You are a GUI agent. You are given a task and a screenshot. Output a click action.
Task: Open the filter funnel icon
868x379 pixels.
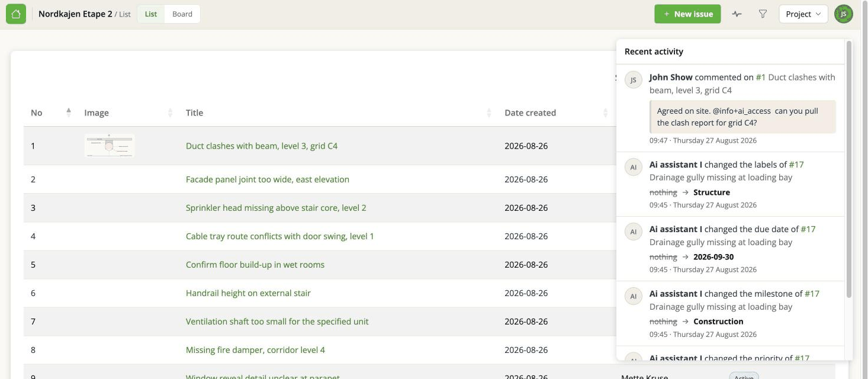(x=763, y=14)
